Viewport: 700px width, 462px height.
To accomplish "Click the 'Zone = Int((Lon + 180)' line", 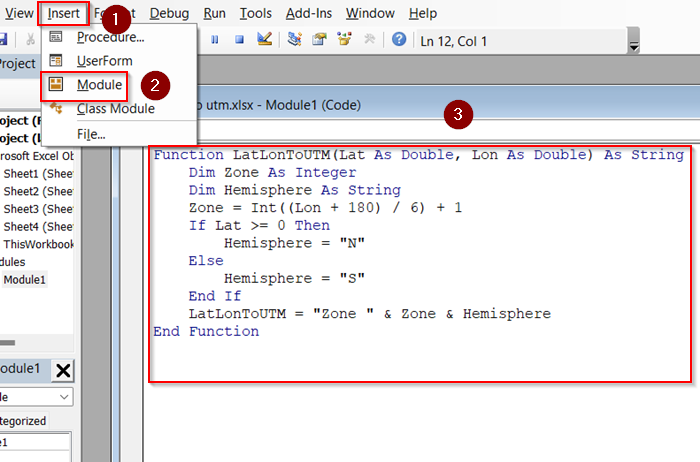I will 325,208.
